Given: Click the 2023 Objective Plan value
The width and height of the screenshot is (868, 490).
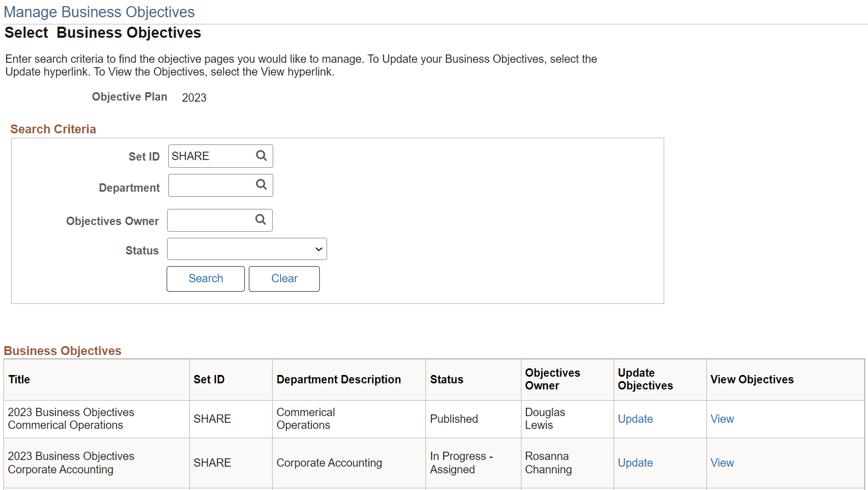Looking at the screenshot, I should (x=194, y=97).
